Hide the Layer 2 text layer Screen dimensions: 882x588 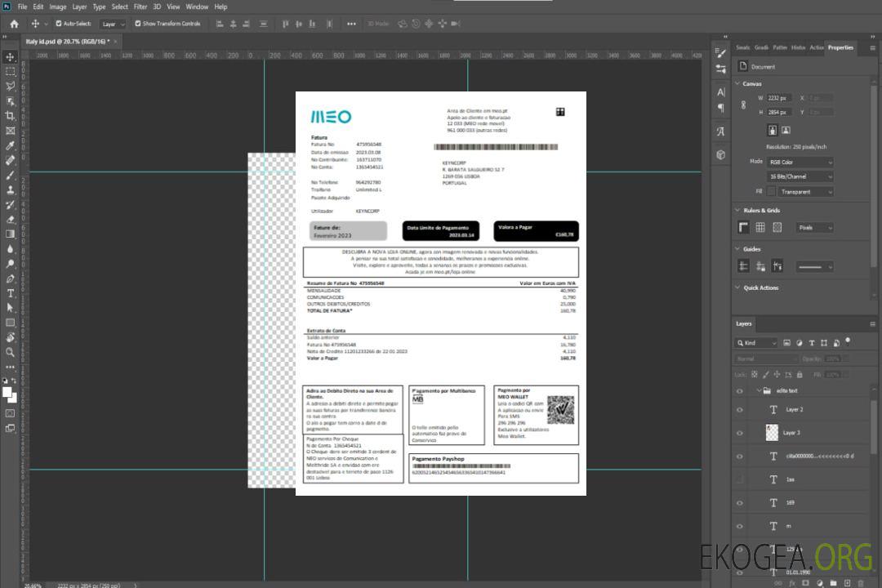point(740,410)
